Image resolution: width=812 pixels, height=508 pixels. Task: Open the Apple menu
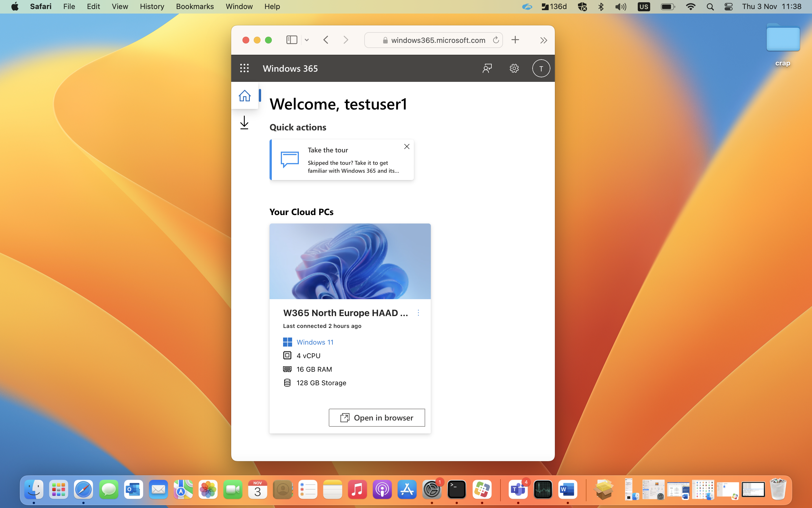pyautogui.click(x=15, y=6)
